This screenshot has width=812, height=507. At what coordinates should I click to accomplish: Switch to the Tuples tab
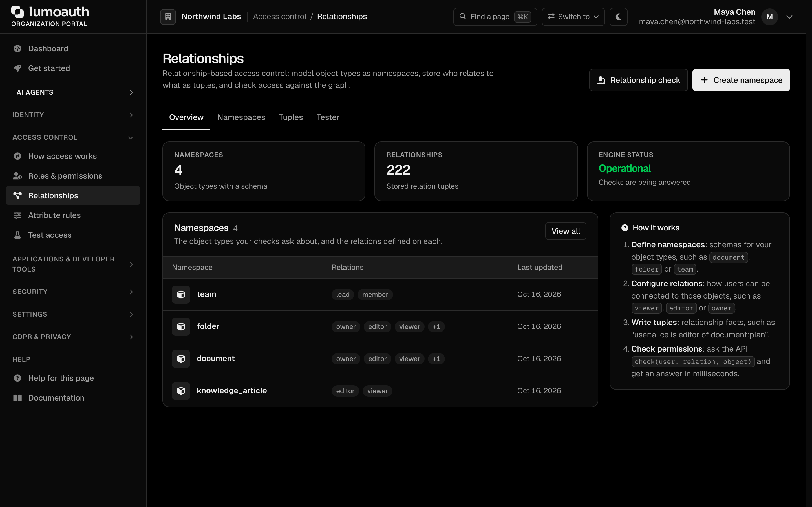point(291,117)
